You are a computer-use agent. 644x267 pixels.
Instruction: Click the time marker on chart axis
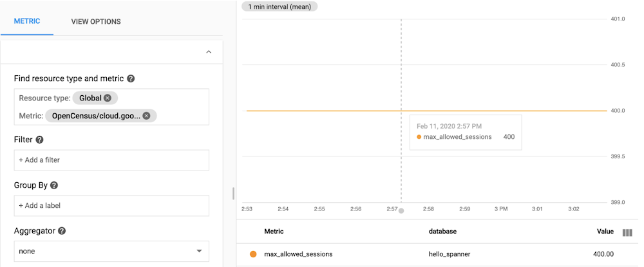[401, 210]
